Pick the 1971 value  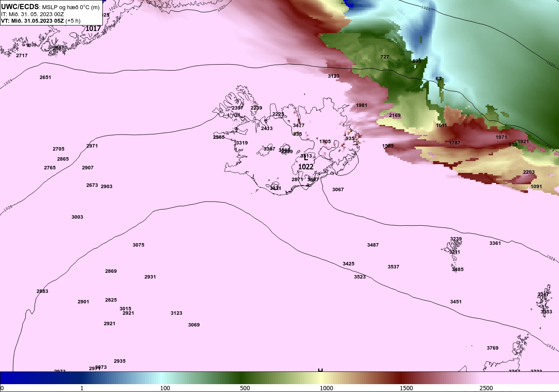point(501,137)
